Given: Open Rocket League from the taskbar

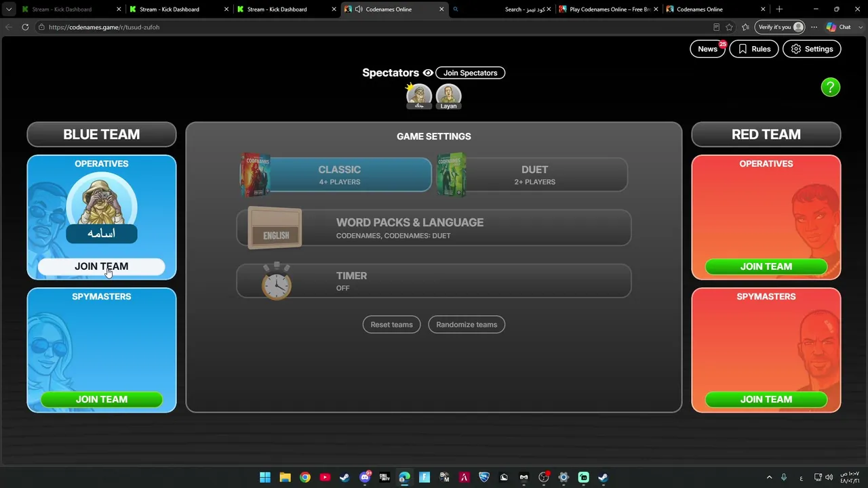Looking at the screenshot, I should (x=484, y=477).
